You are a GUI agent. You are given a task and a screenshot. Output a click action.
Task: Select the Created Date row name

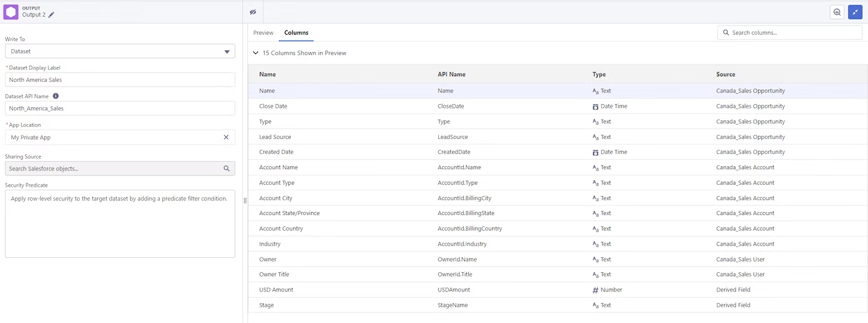276,152
